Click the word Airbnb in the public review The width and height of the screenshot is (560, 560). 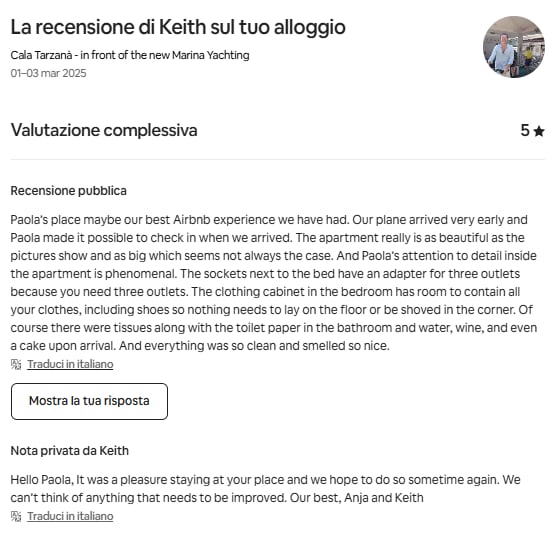click(192, 220)
